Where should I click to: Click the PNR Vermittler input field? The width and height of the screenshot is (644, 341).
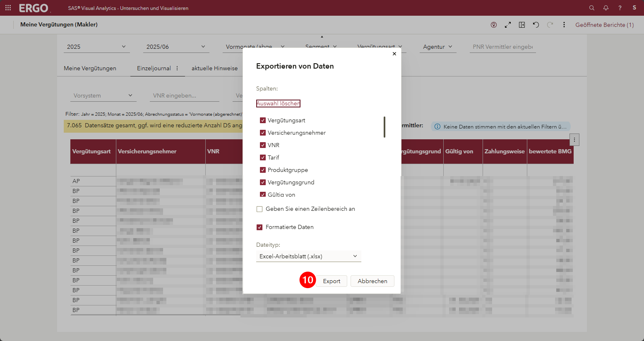[502, 47]
